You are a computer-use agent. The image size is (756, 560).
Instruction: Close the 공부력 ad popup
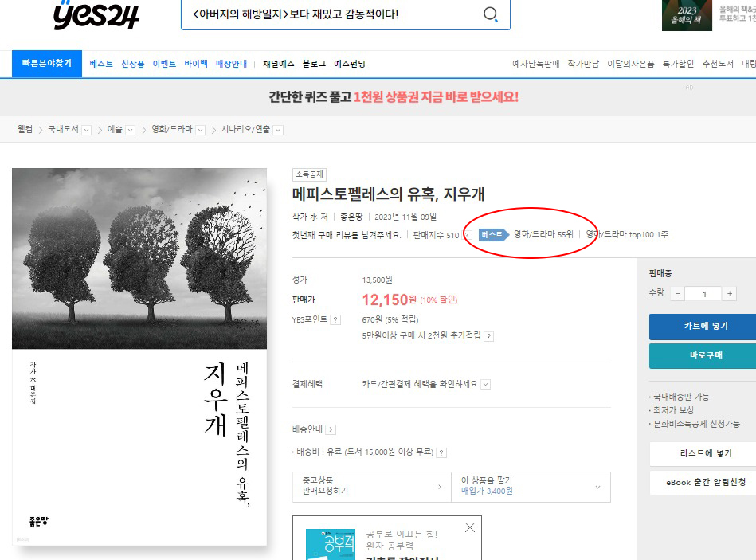(470, 527)
